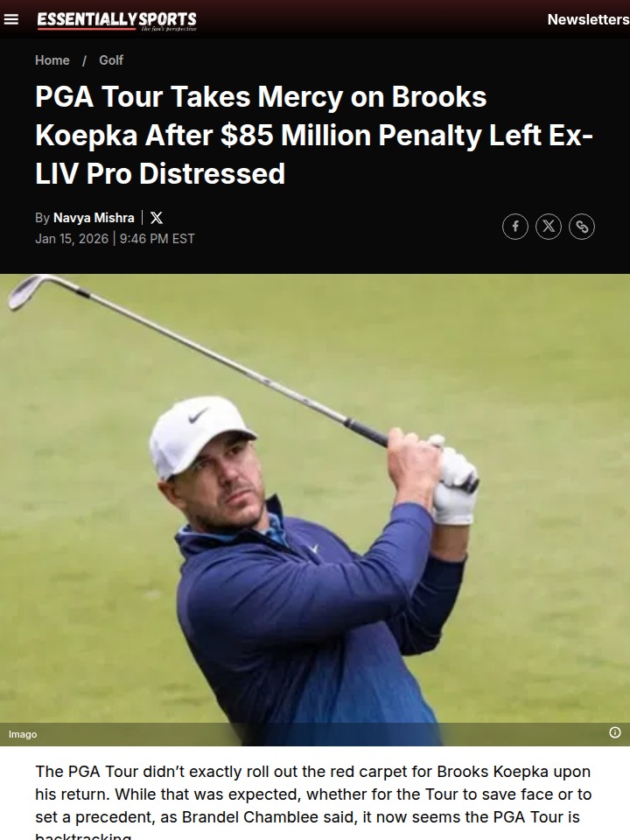
Task: Go to the Home breadcrumb
Action: coord(52,60)
